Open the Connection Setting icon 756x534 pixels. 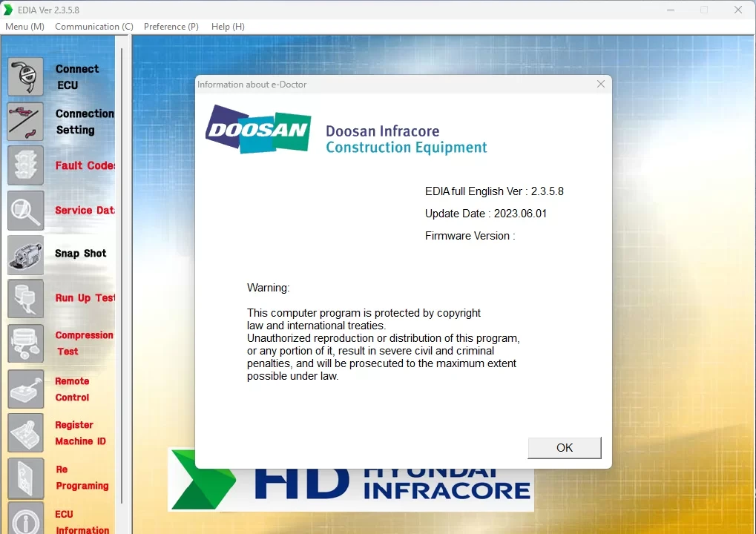[26, 122]
